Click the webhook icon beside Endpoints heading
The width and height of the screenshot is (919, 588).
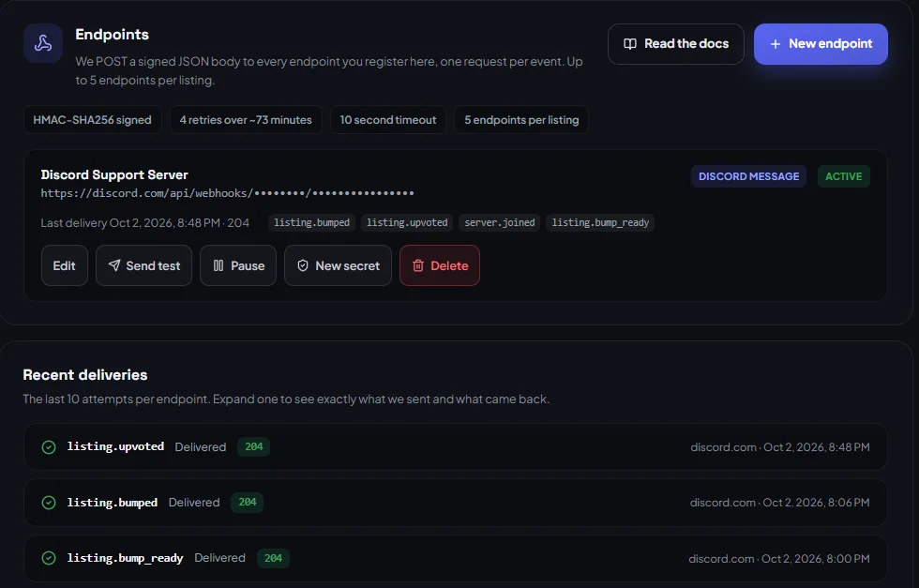(x=43, y=43)
